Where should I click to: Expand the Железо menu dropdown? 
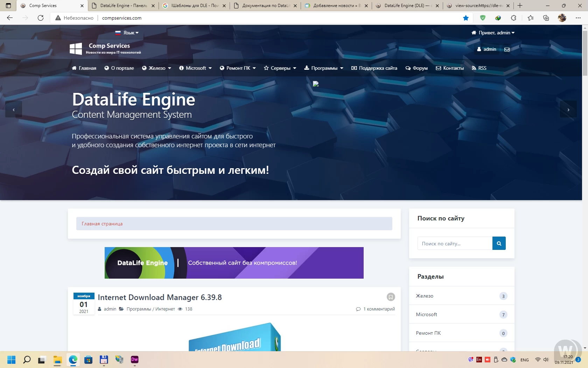point(156,68)
